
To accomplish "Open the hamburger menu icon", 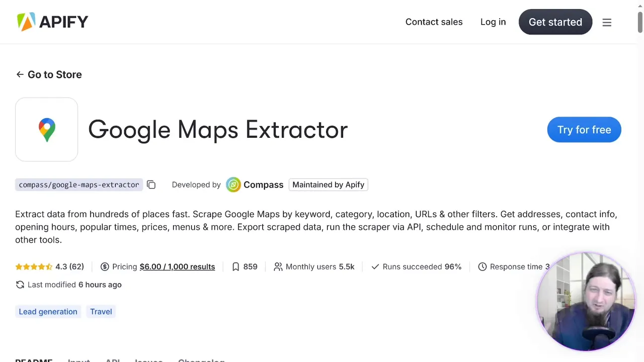I will (x=607, y=22).
